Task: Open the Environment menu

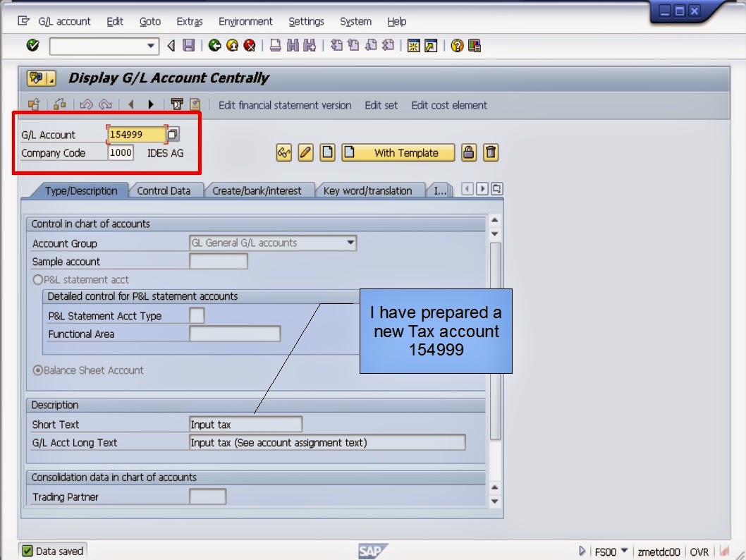Action: coord(245,21)
